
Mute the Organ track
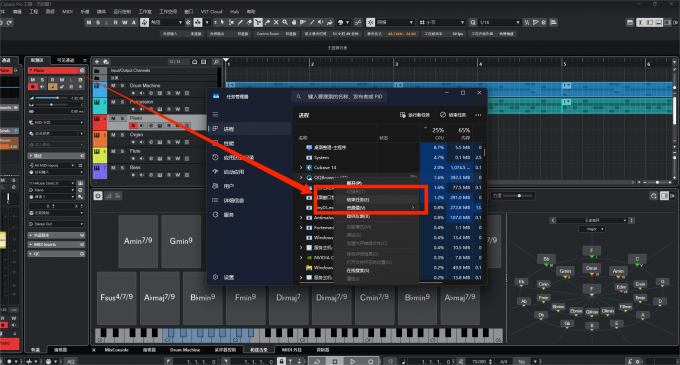click(x=113, y=135)
